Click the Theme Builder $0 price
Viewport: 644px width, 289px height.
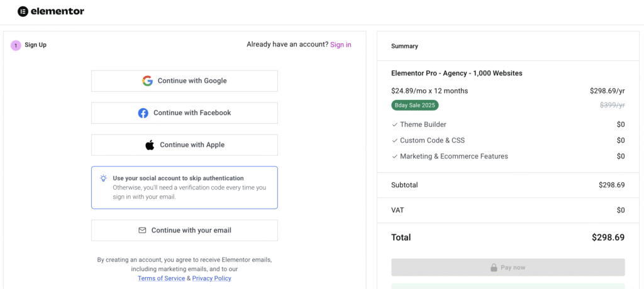621,124
